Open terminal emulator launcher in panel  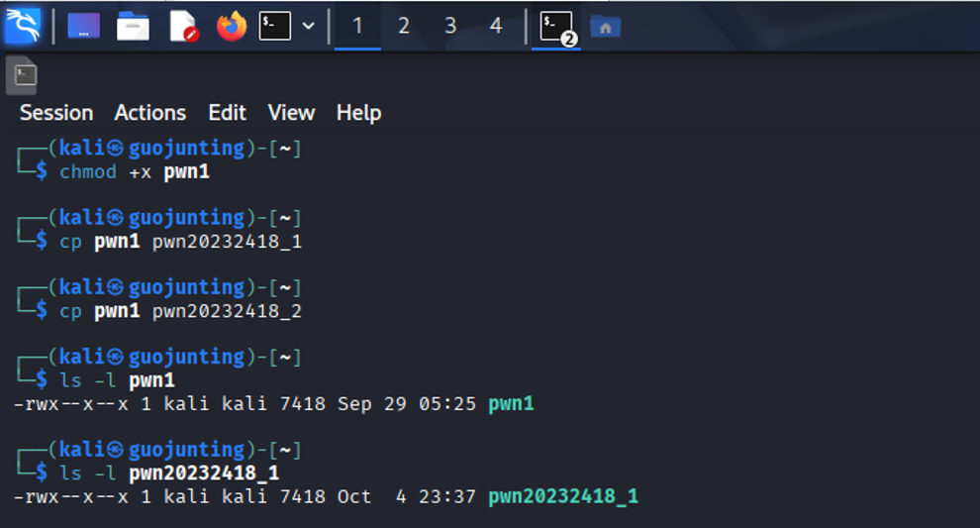point(275,27)
